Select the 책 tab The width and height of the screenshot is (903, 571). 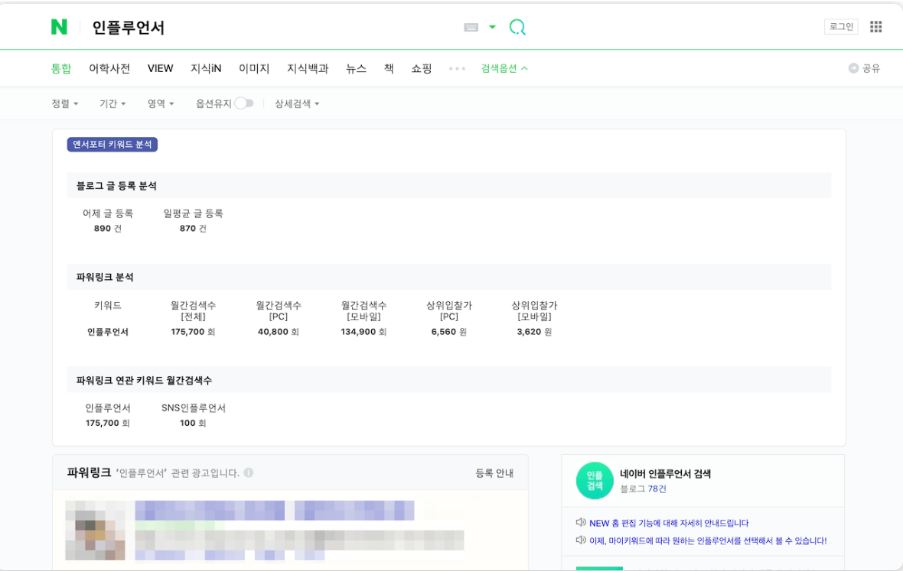pyautogui.click(x=389, y=68)
